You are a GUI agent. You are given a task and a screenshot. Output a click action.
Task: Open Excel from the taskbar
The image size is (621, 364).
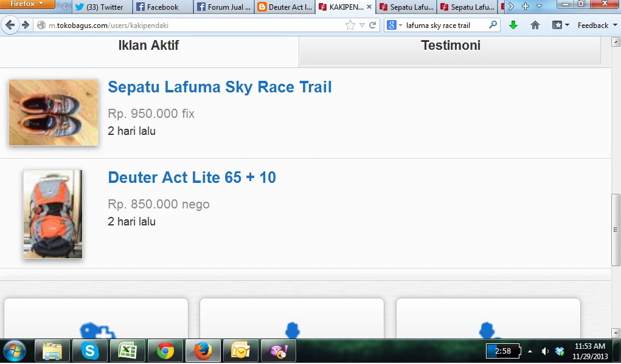tap(128, 351)
